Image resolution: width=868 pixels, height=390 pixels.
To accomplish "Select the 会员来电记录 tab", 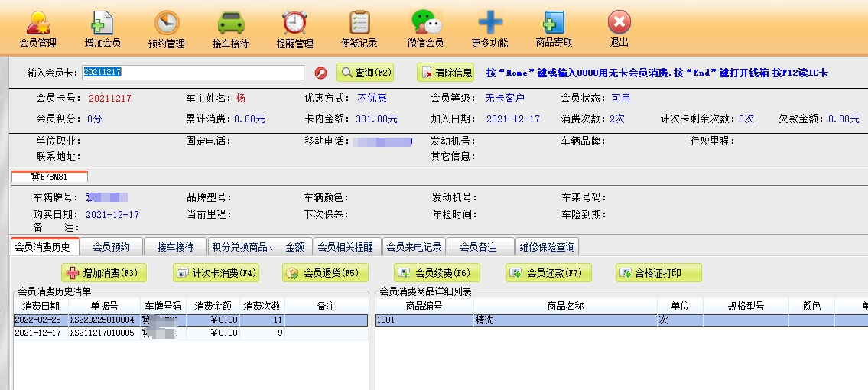I will pos(414,247).
